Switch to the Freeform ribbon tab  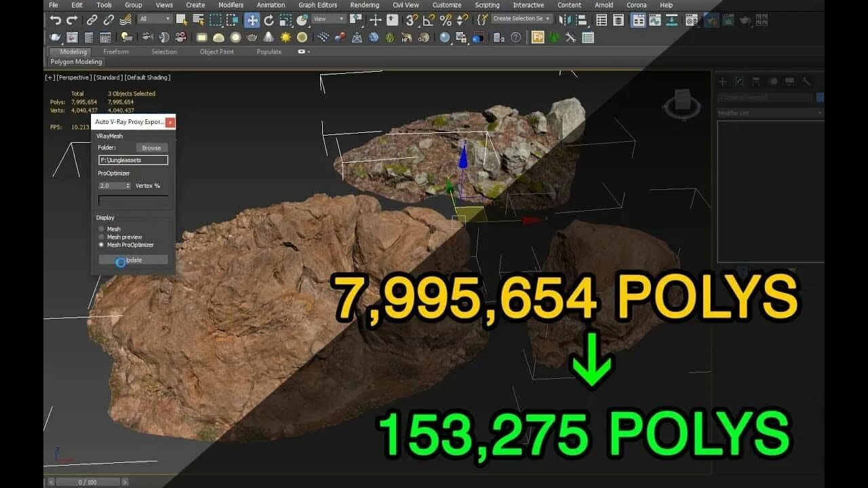point(116,52)
